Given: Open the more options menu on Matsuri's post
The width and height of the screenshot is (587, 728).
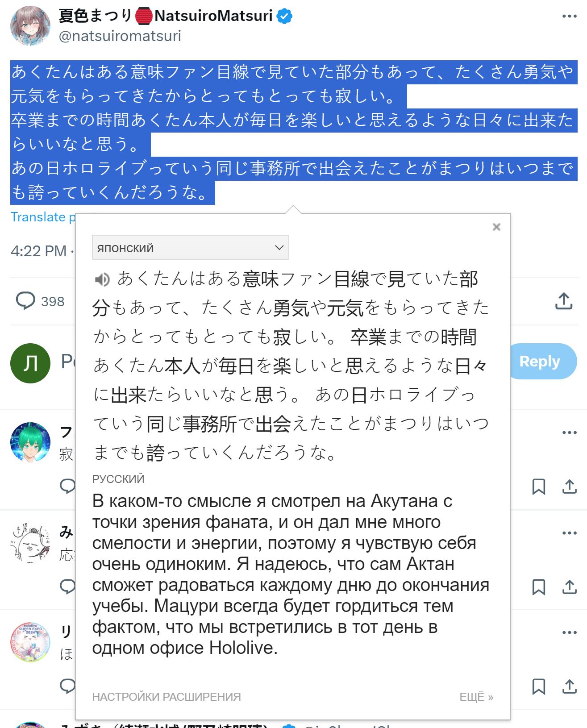Looking at the screenshot, I should 570,17.
